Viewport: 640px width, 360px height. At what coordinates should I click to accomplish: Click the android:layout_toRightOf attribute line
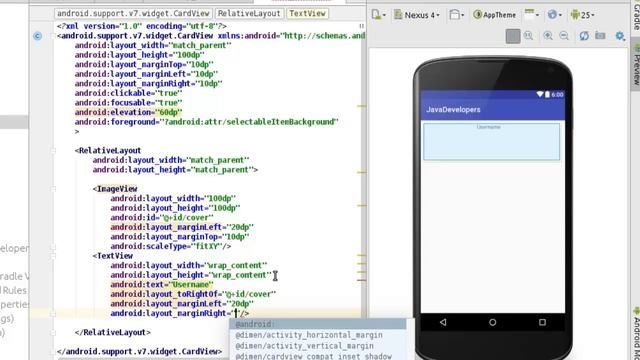tap(193, 294)
